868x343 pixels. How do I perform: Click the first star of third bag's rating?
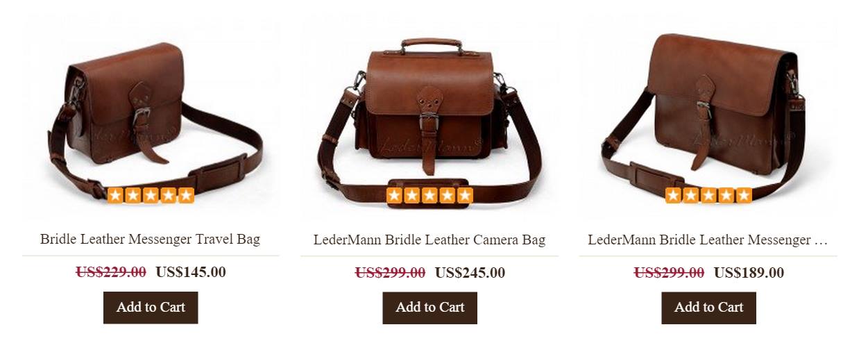tap(673, 196)
